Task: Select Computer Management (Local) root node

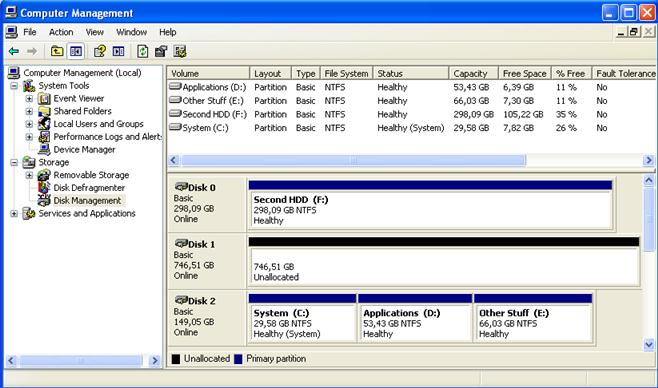Action: (82, 73)
